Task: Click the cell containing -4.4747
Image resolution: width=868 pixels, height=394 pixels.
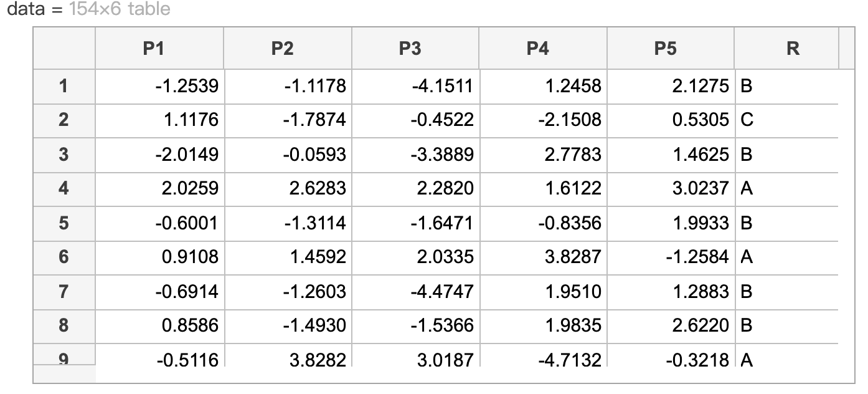Action: [x=415, y=292]
